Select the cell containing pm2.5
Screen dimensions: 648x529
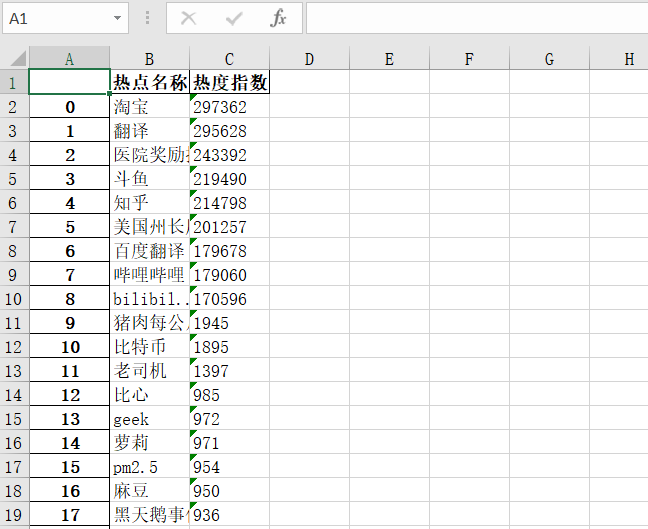(150, 465)
